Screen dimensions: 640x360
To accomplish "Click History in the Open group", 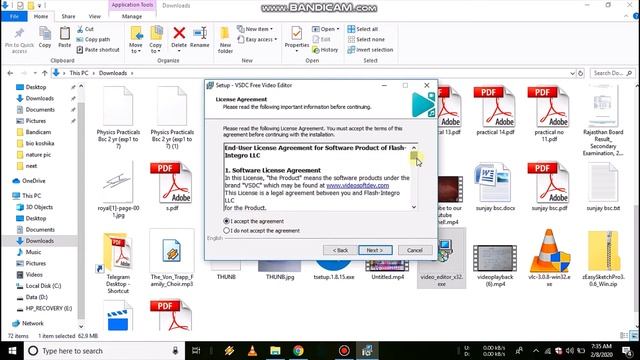I will click(325, 49).
